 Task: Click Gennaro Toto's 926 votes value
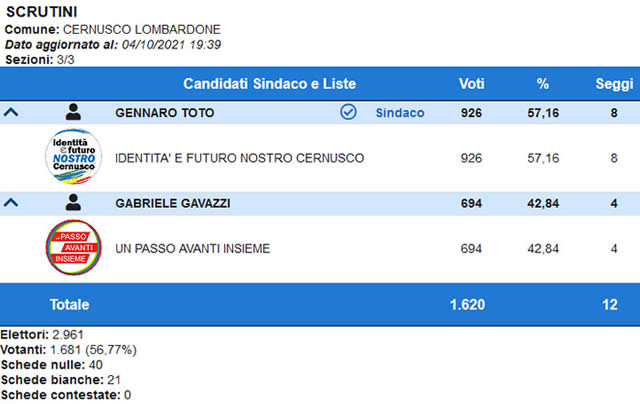pos(471,113)
